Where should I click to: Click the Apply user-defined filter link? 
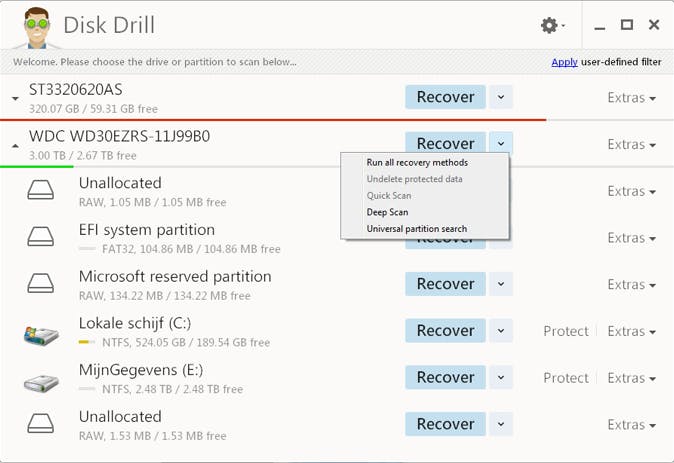tap(564, 62)
